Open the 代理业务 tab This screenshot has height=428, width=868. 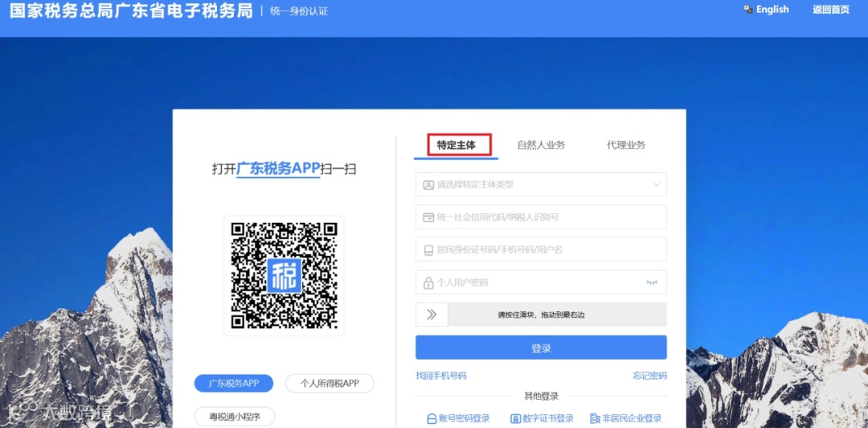click(x=626, y=146)
